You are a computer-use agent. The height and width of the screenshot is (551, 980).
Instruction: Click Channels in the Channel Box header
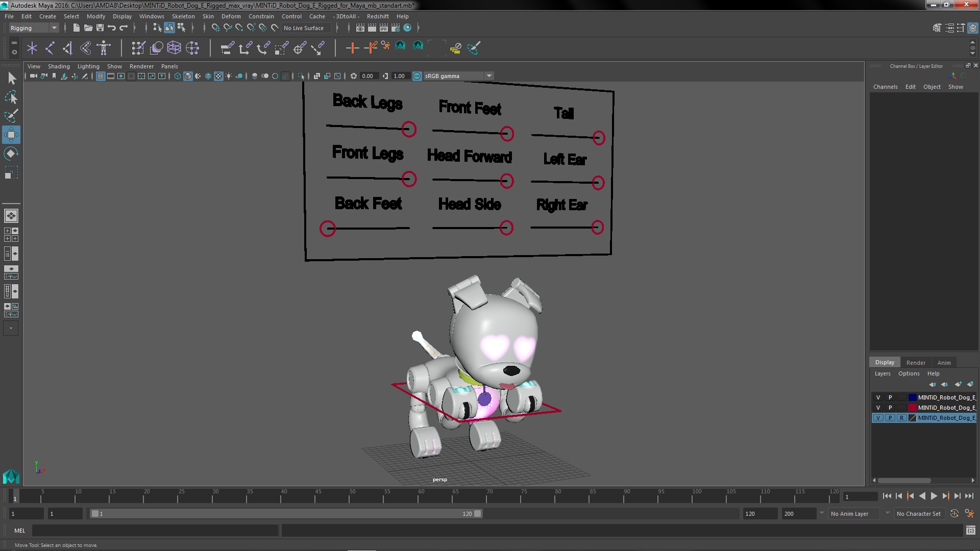885,87
